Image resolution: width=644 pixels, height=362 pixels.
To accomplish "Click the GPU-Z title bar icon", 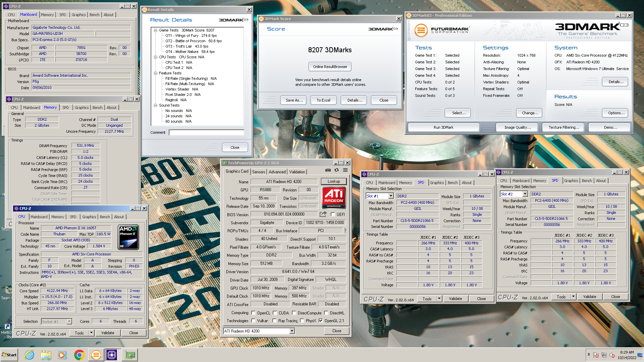I will point(225,163).
